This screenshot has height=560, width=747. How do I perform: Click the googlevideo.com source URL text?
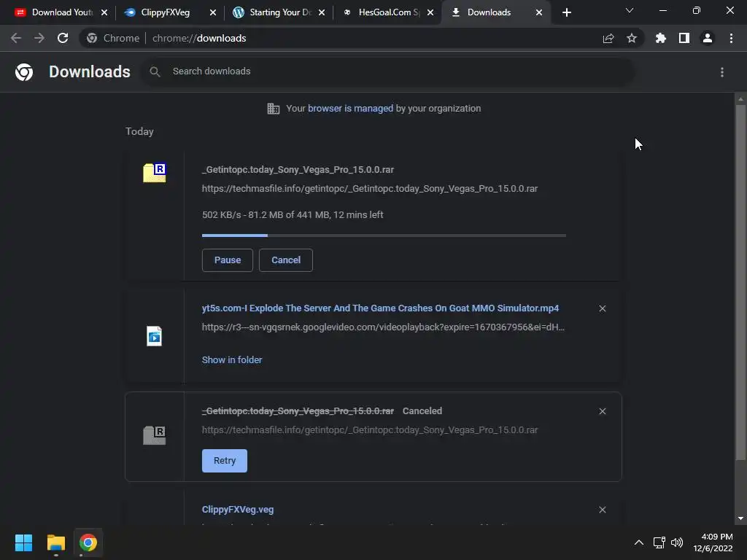[383, 327]
